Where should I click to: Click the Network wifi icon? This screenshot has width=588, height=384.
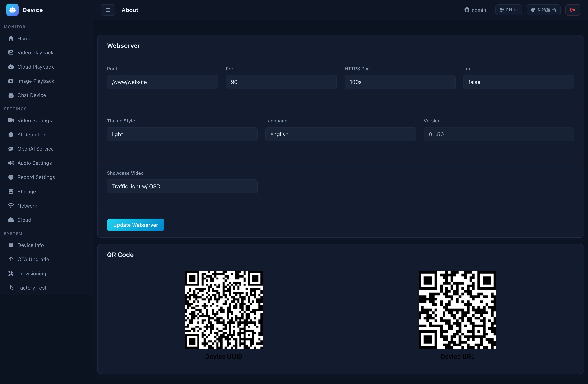click(x=11, y=205)
